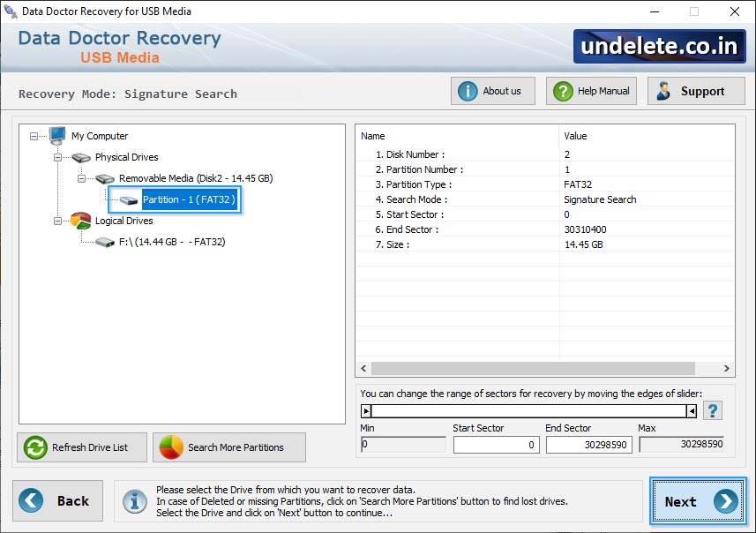This screenshot has height=533, width=756.
Task: Click the Next button
Action: 697,501
